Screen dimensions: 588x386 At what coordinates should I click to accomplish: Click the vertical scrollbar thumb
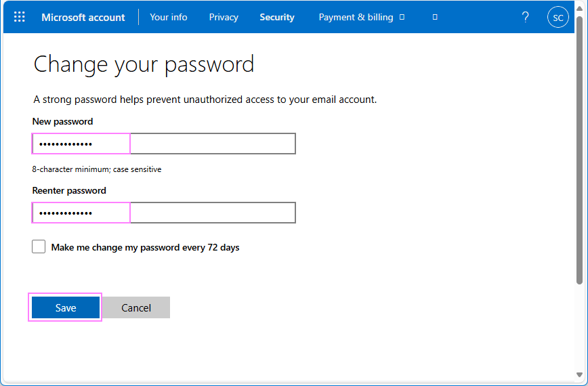click(x=579, y=150)
